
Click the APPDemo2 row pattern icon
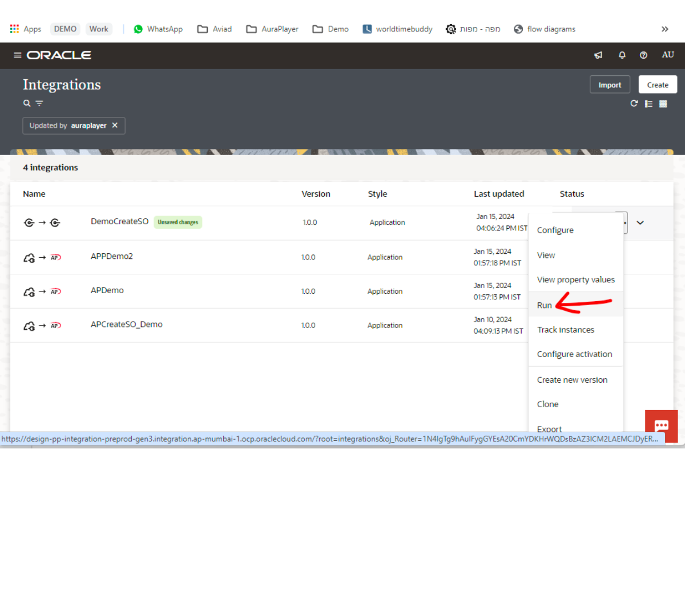click(x=42, y=258)
